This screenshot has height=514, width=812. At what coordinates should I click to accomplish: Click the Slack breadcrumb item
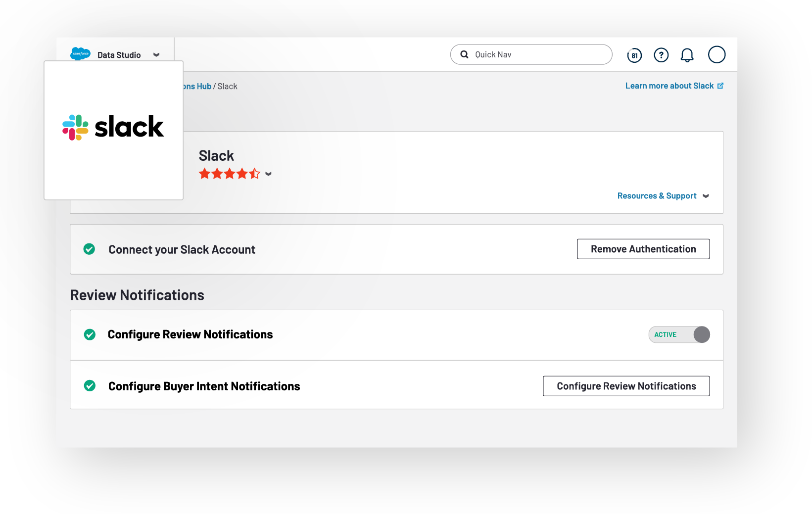pyautogui.click(x=228, y=87)
